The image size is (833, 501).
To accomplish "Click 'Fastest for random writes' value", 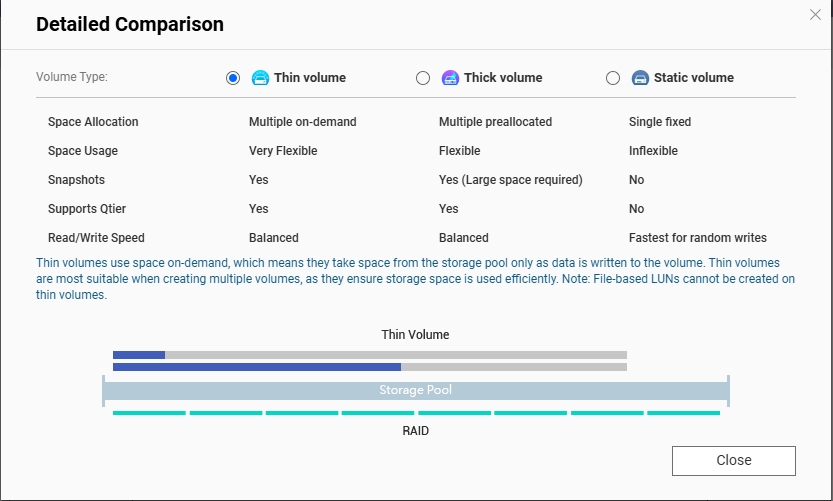I will pyautogui.click(x=698, y=237).
